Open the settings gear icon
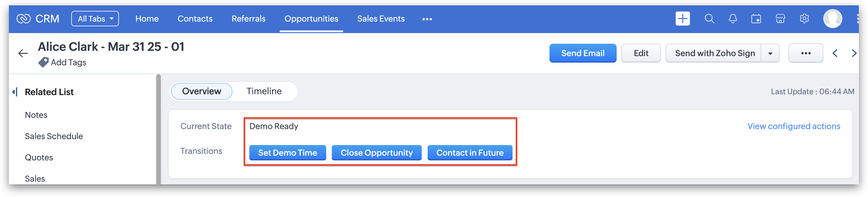This screenshot has width=868, height=197. (x=804, y=19)
